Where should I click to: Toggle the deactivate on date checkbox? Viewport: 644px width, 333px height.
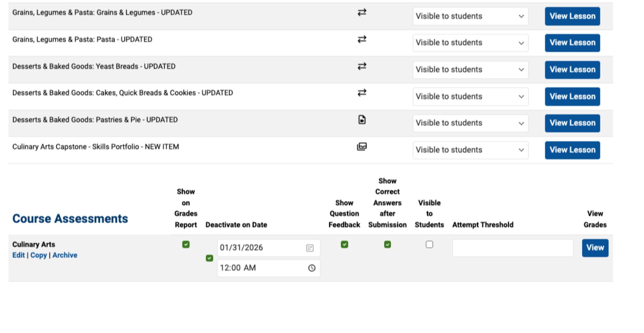point(209,258)
